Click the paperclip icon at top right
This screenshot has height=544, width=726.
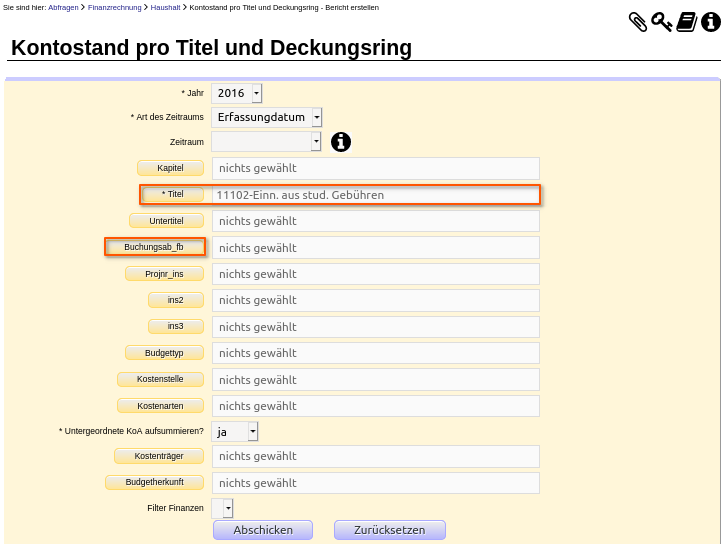pyautogui.click(x=638, y=22)
